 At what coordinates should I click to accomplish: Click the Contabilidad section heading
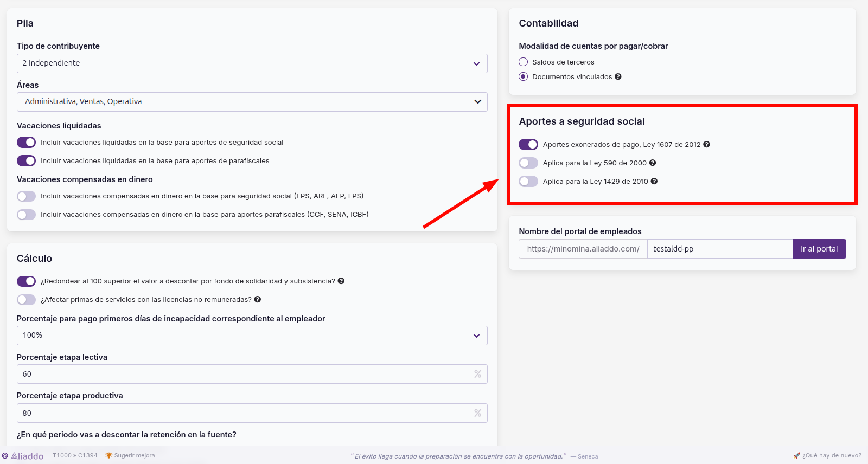tap(548, 23)
